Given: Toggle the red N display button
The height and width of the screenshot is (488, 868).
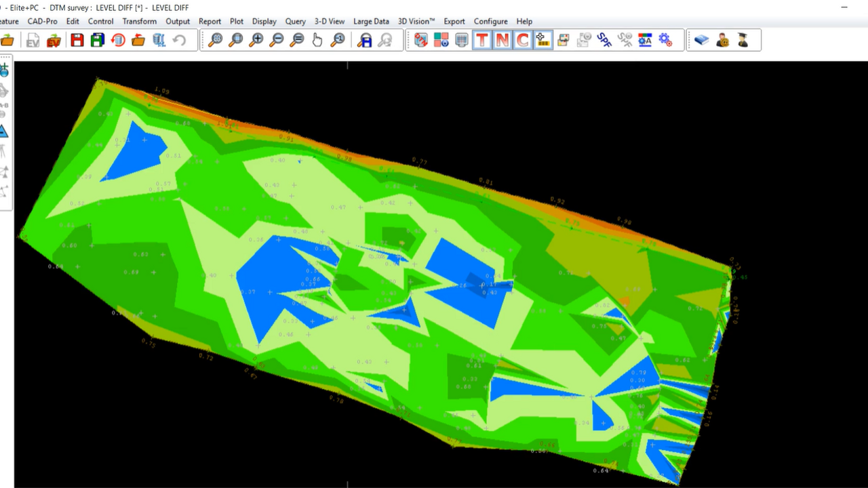Looking at the screenshot, I should click(x=502, y=40).
